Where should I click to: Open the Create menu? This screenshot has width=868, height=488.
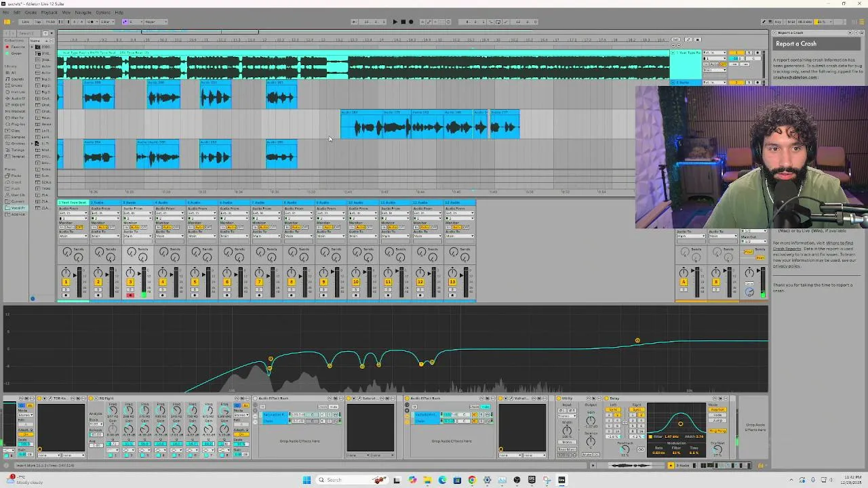(31, 12)
